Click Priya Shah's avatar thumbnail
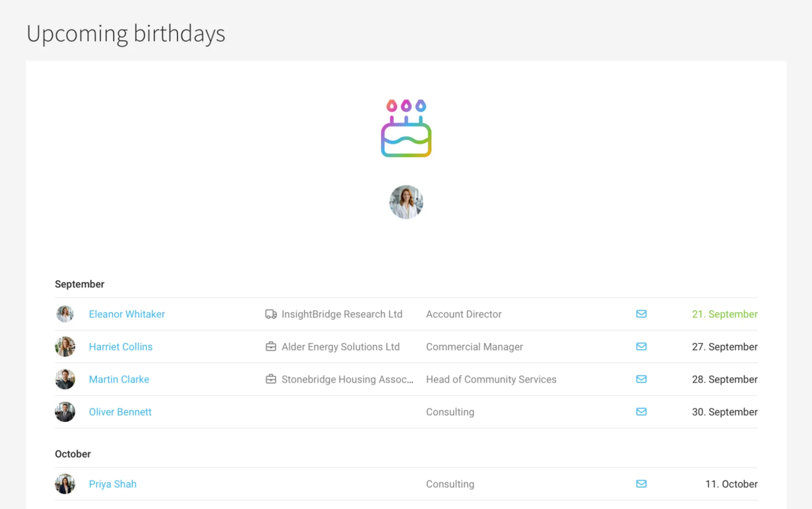This screenshot has height=509, width=812. click(65, 484)
